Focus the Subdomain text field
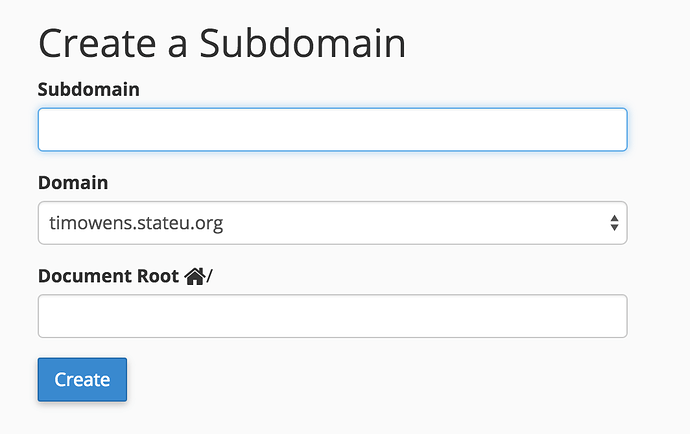The width and height of the screenshot is (690, 434). click(x=333, y=129)
